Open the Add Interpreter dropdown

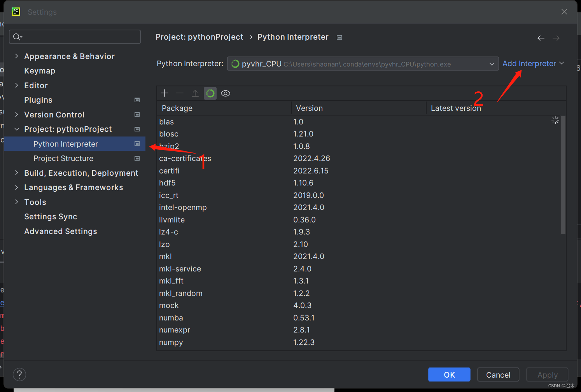[533, 63]
